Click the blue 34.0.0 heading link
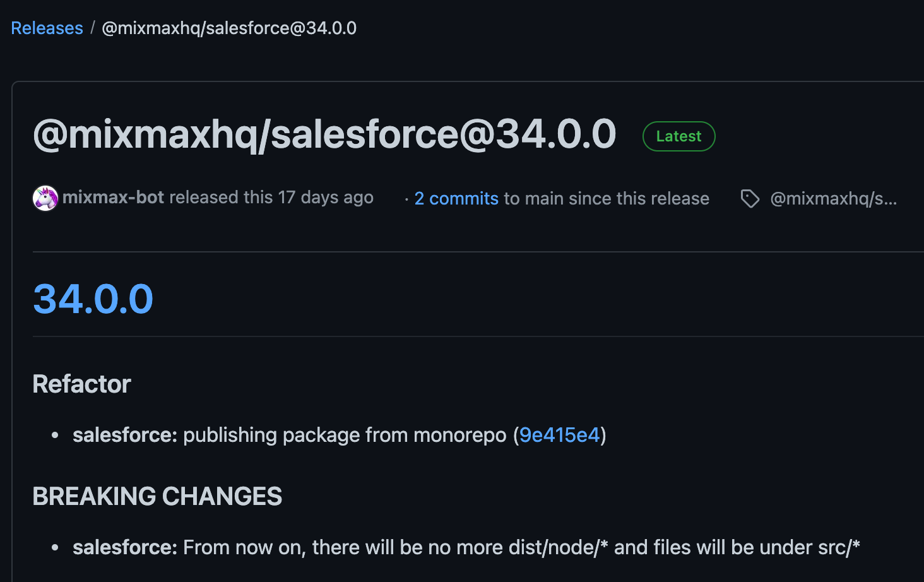Image resolution: width=924 pixels, height=582 pixels. click(x=93, y=299)
